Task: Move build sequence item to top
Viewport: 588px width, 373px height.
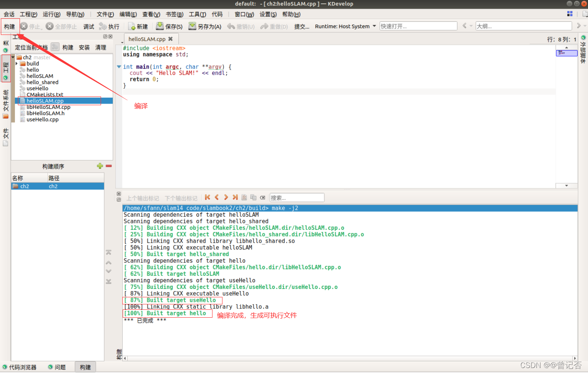Action: (x=109, y=252)
